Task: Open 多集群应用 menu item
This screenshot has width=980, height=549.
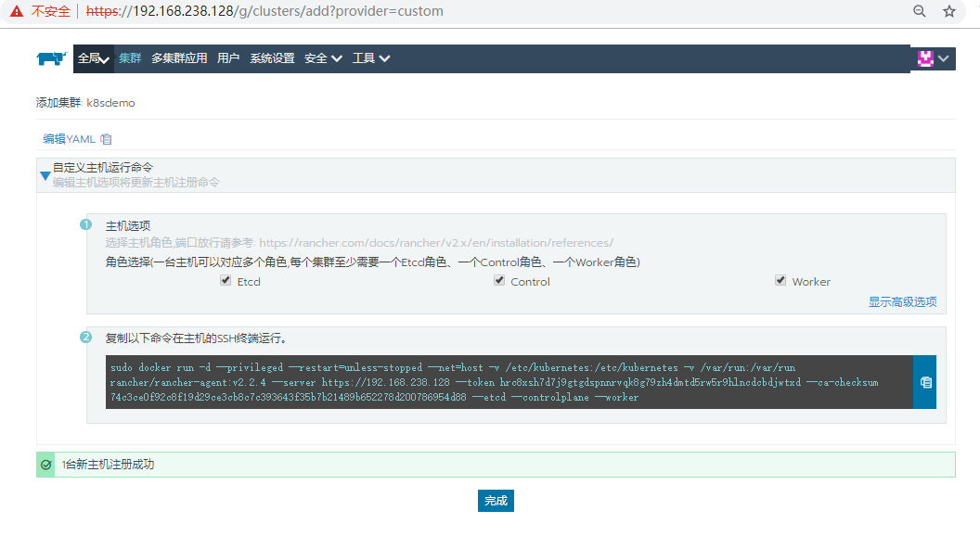Action: click(x=179, y=58)
